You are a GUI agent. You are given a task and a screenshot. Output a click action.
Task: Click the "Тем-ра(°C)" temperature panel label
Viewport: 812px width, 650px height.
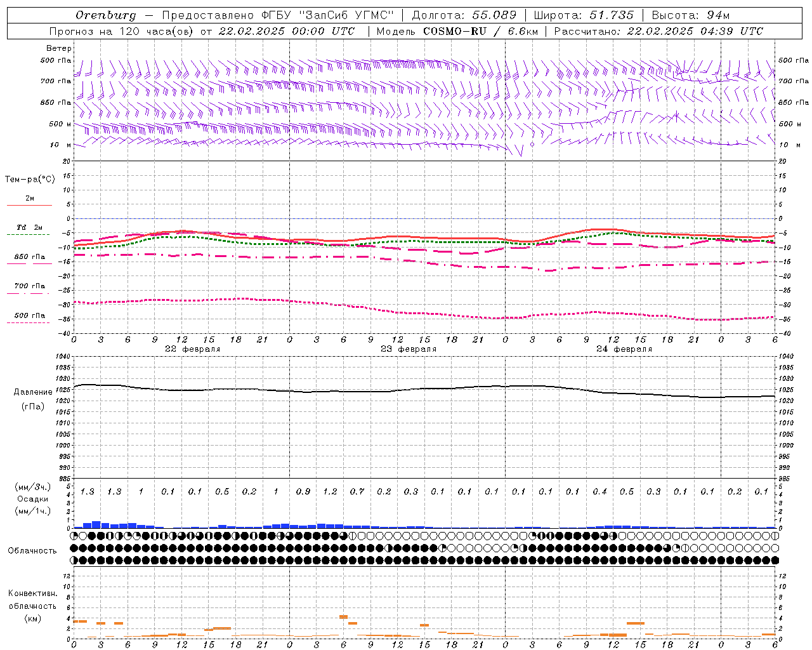(30, 180)
